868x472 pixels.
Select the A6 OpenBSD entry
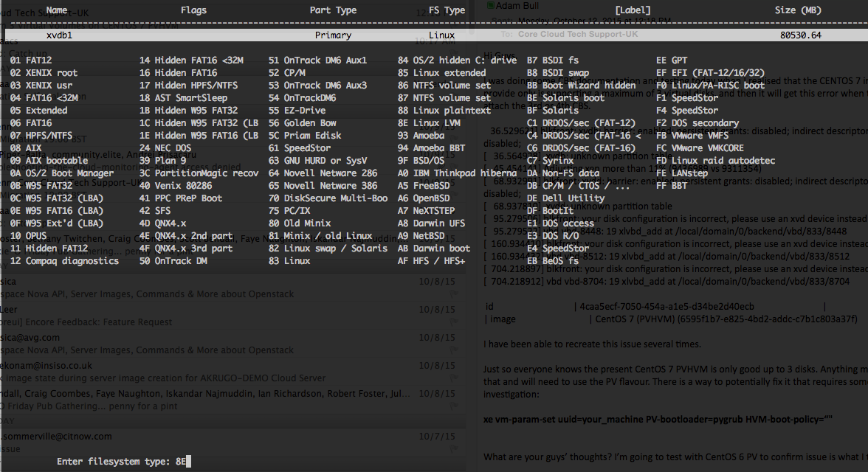[424, 198]
